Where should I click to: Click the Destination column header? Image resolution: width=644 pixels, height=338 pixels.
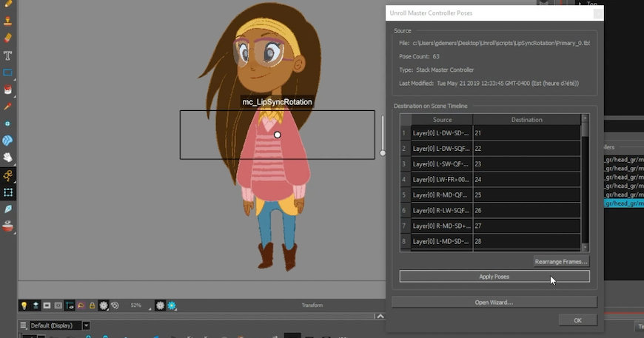coord(527,119)
